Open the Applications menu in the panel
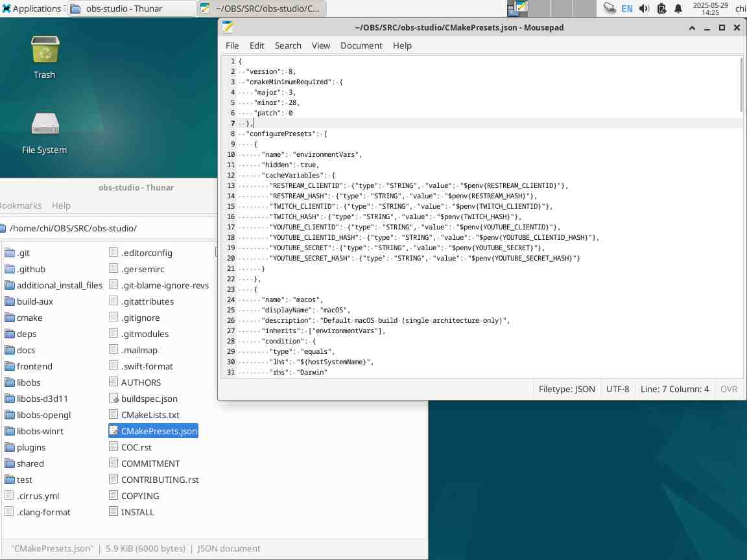This screenshot has width=747, height=560. click(x=32, y=8)
